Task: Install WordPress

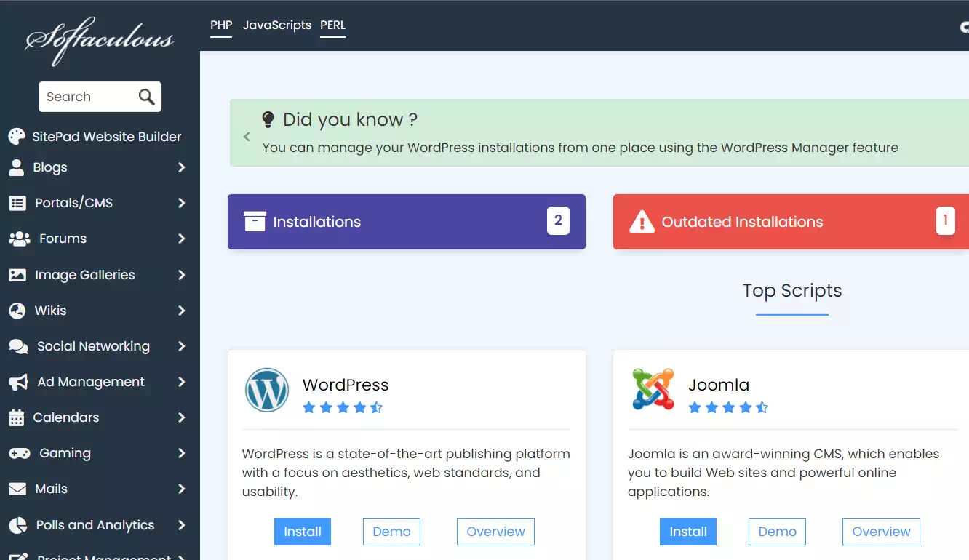Action: 303,532
